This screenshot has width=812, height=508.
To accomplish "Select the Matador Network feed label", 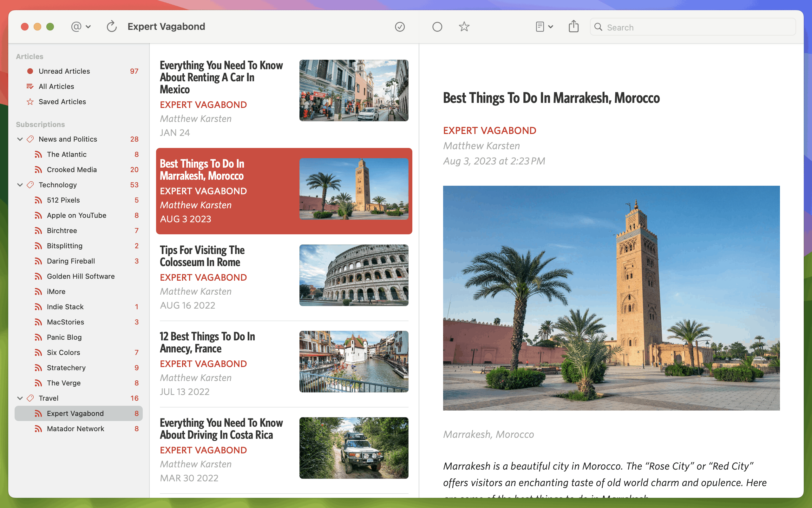I will [75, 429].
